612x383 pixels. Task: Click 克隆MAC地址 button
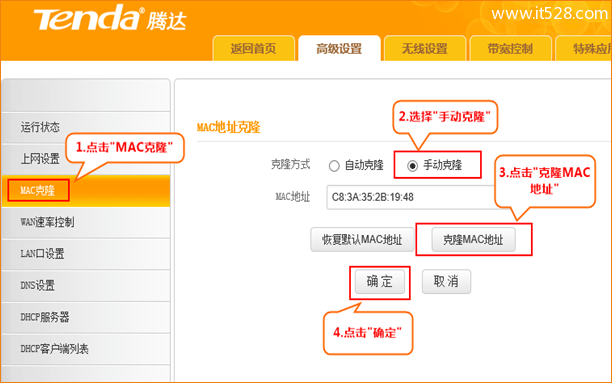coord(473,239)
